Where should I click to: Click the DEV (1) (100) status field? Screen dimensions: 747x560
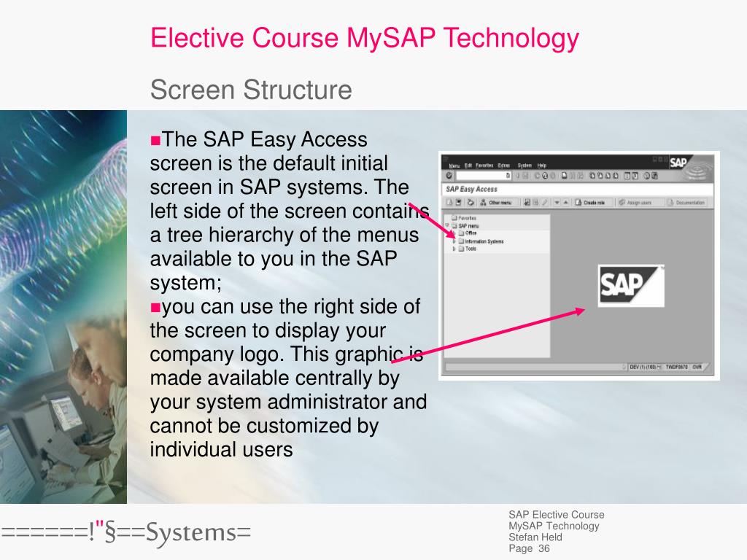pyautogui.click(x=643, y=367)
